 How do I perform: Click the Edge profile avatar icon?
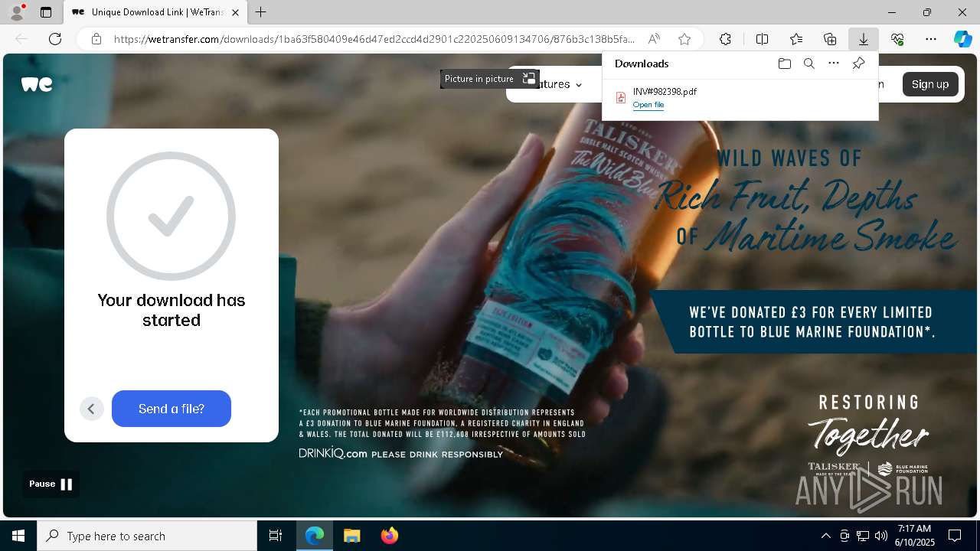[17, 12]
